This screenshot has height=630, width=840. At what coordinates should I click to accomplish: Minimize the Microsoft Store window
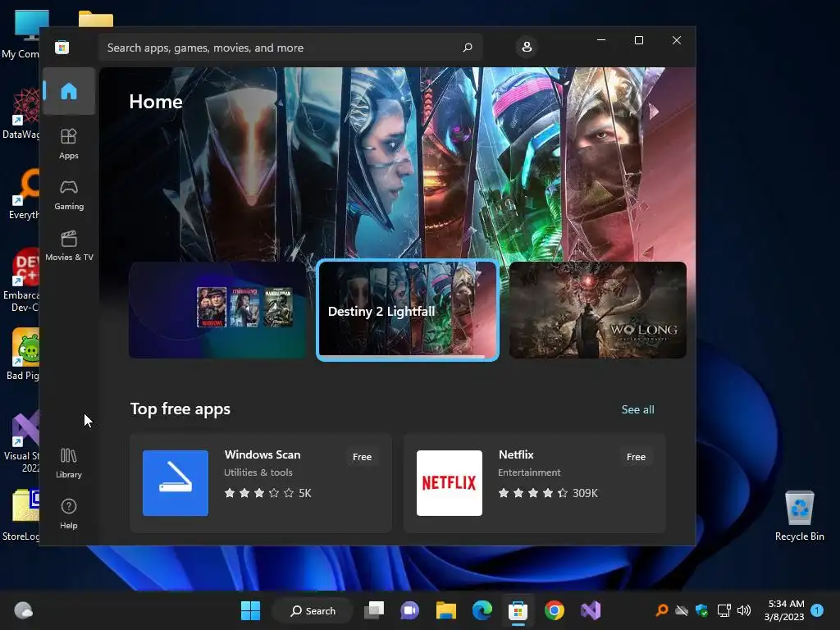pos(601,40)
